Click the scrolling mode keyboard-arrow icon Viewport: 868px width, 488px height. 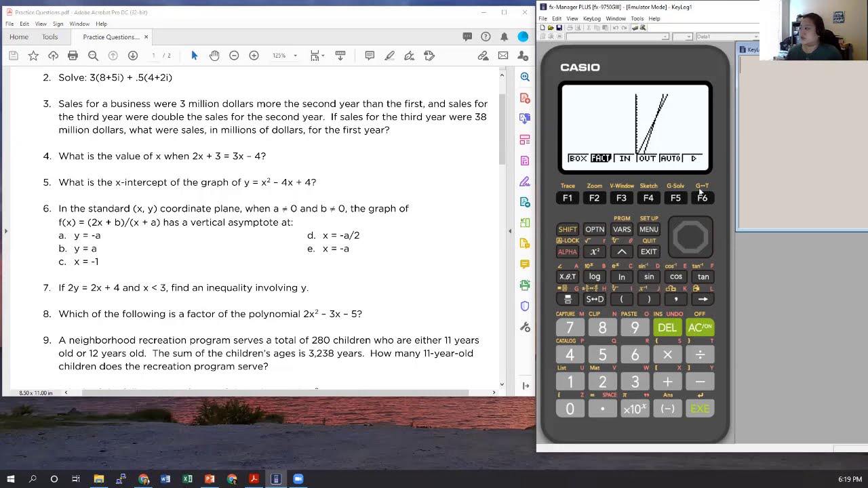coord(340,56)
